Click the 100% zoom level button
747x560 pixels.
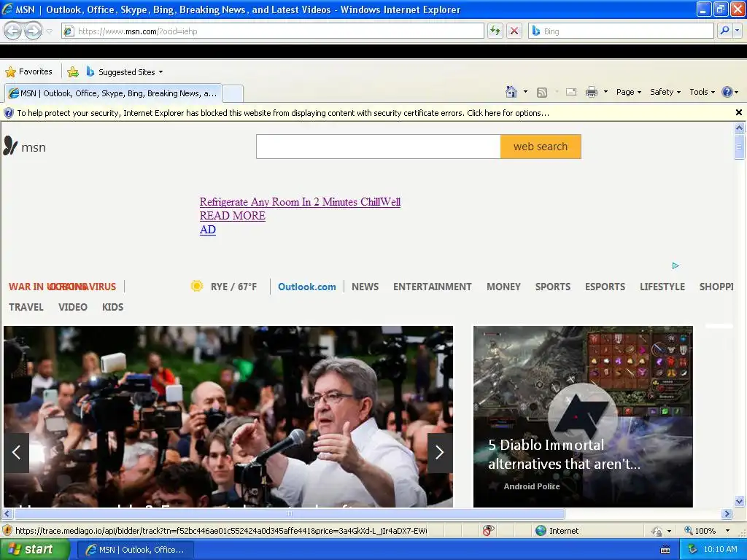700,531
